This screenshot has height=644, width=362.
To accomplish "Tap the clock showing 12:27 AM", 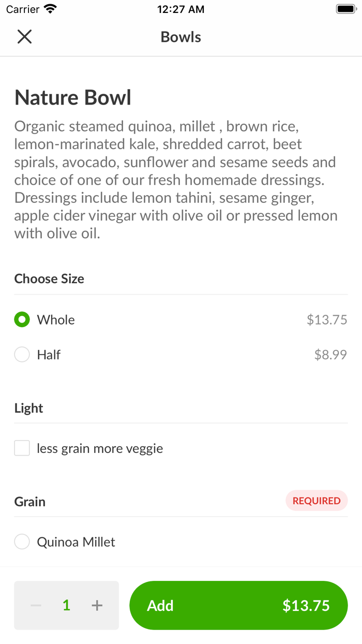I will 180,9.
